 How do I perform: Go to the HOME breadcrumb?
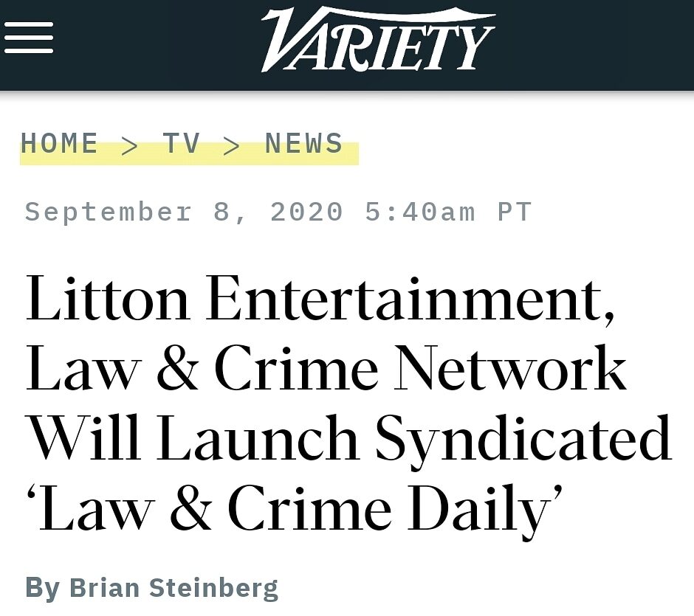click(x=59, y=143)
